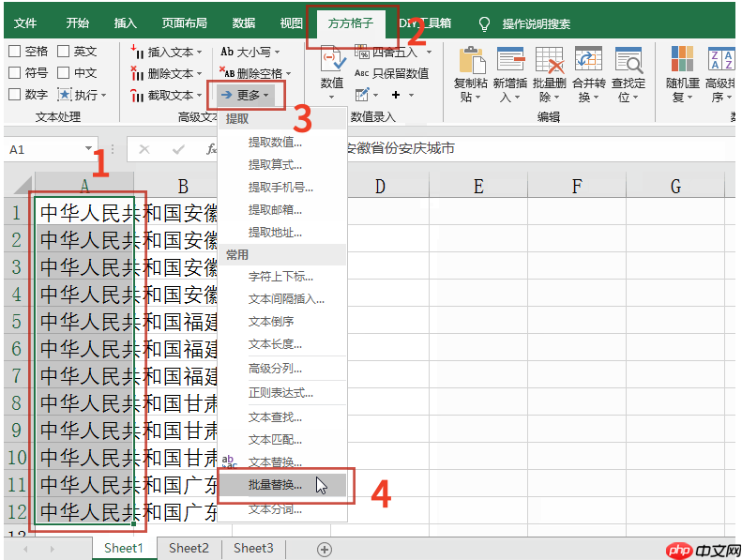Click the Ab 大小写 icon
Screen dimensions: 742x560
point(227,52)
